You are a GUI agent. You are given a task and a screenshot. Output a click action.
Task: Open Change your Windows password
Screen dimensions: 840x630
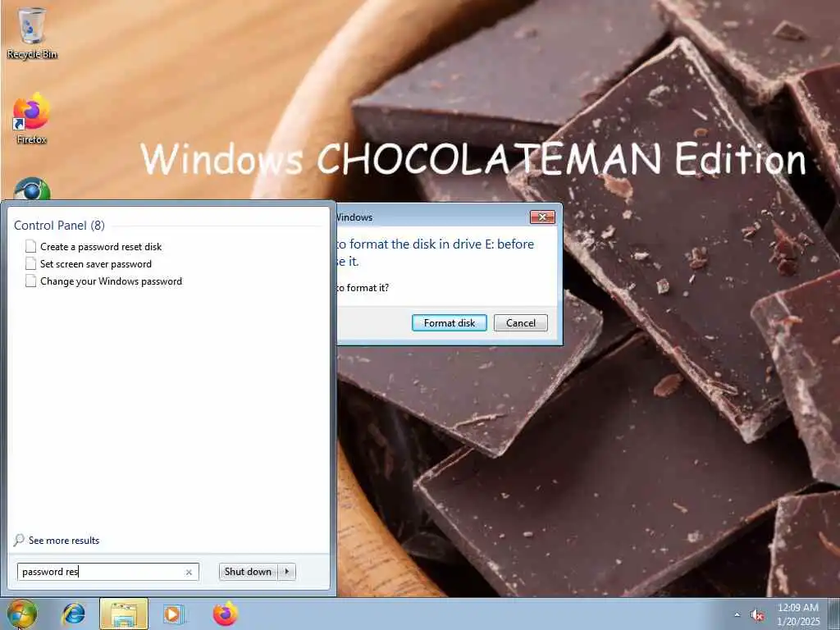point(111,281)
